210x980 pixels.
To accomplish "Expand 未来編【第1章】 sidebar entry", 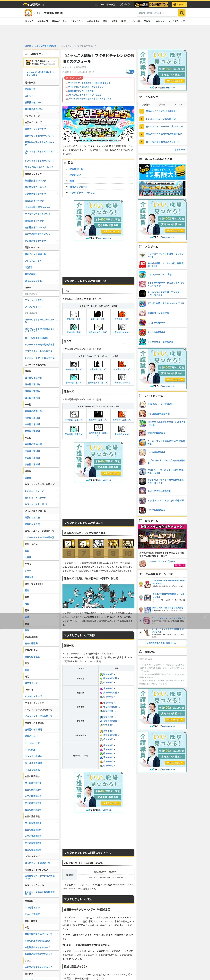I will (42, 418).
